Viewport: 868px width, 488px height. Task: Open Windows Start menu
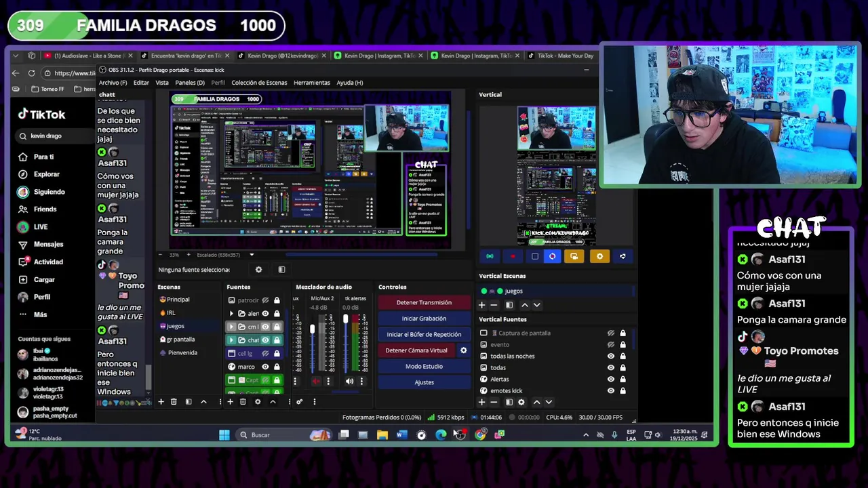click(224, 435)
